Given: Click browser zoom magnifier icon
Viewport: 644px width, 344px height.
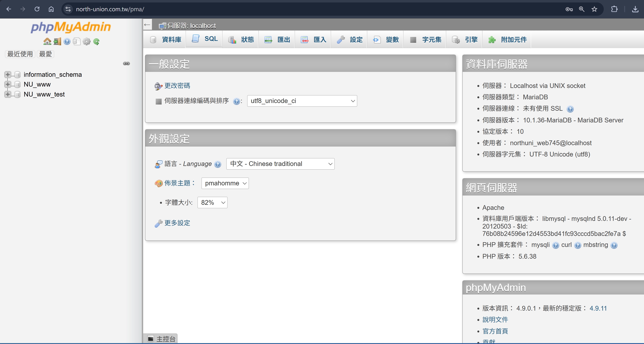Looking at the screenshot, I should pos(582,9).
